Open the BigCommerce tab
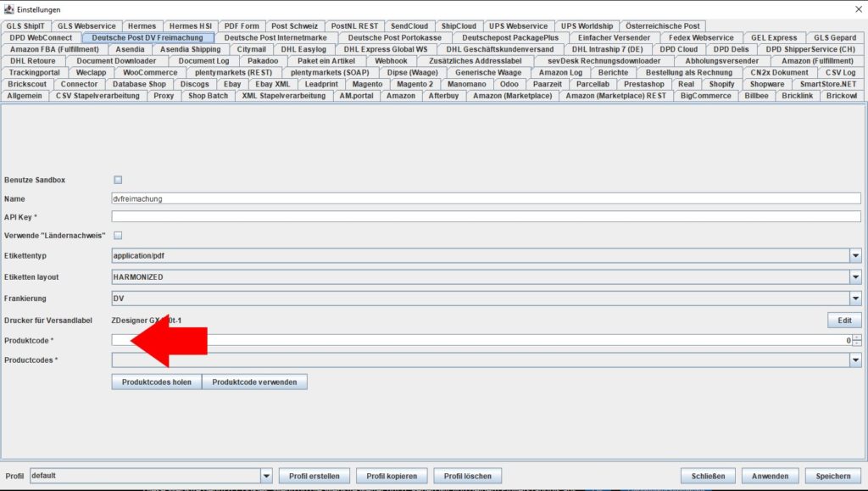The width and height of the screenshot is (868, 491). 705,96
